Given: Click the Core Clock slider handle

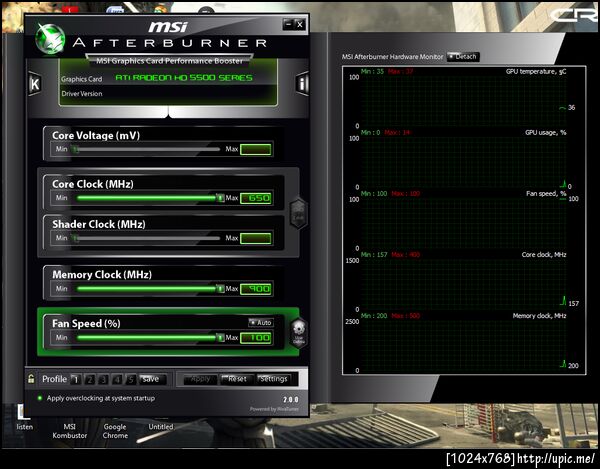Looking at the screenshot, I should tap(220, 198).
